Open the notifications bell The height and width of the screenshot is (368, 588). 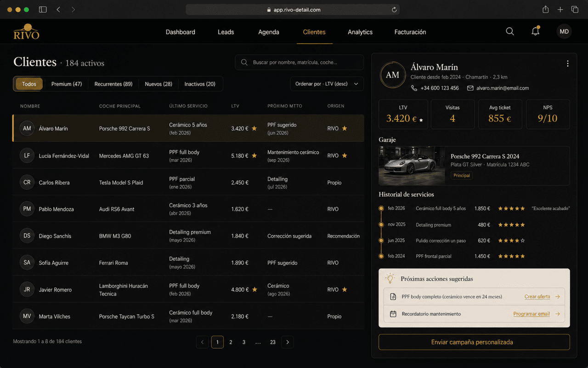pos(535,31)
